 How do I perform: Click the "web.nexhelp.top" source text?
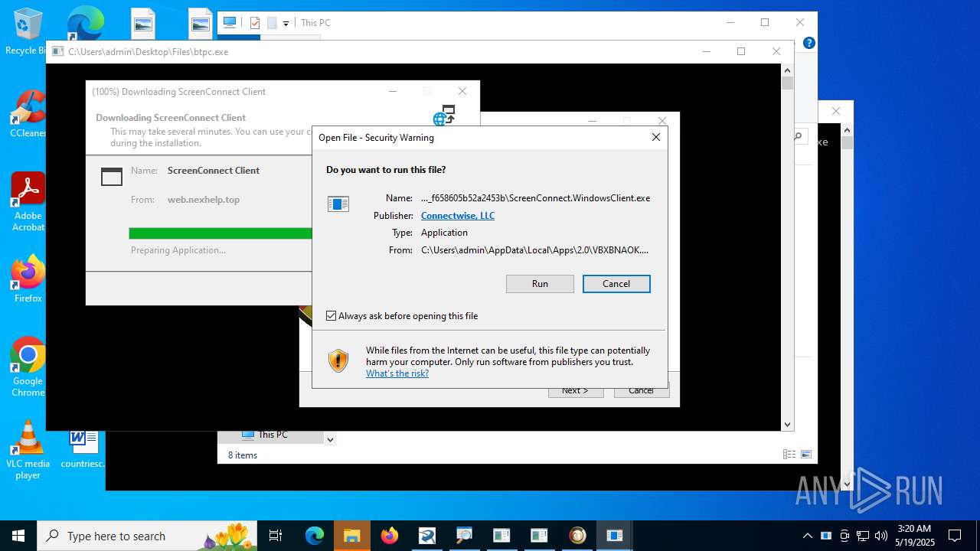click(204, 200)
